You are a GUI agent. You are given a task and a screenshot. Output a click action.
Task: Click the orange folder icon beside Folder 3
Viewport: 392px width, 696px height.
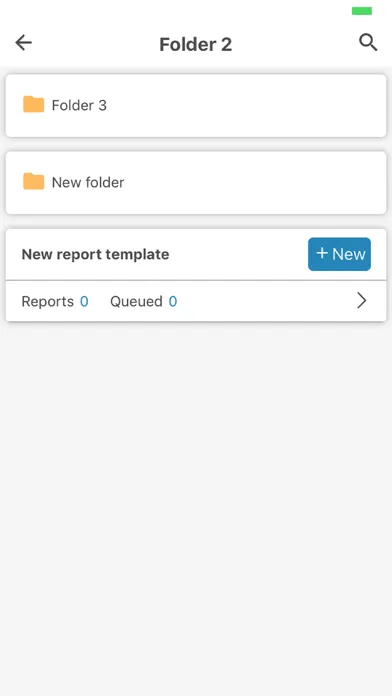(x=34, y=104)
